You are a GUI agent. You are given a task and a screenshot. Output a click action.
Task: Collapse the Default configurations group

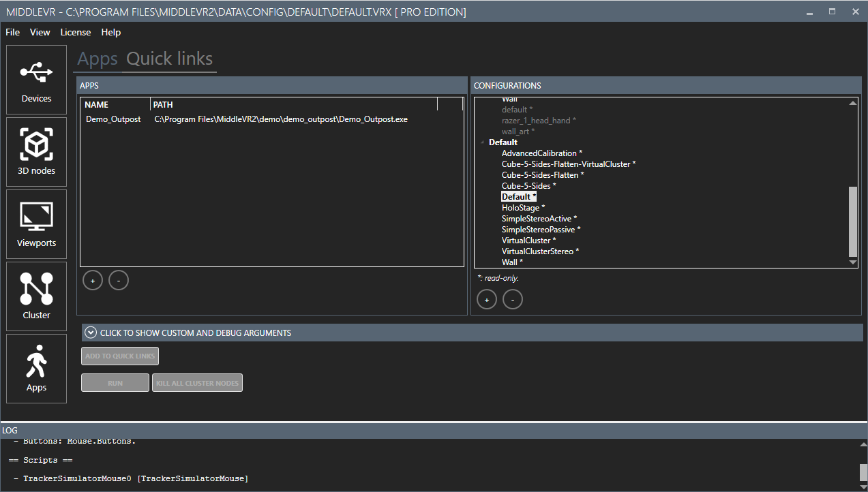tap(483, 142)
